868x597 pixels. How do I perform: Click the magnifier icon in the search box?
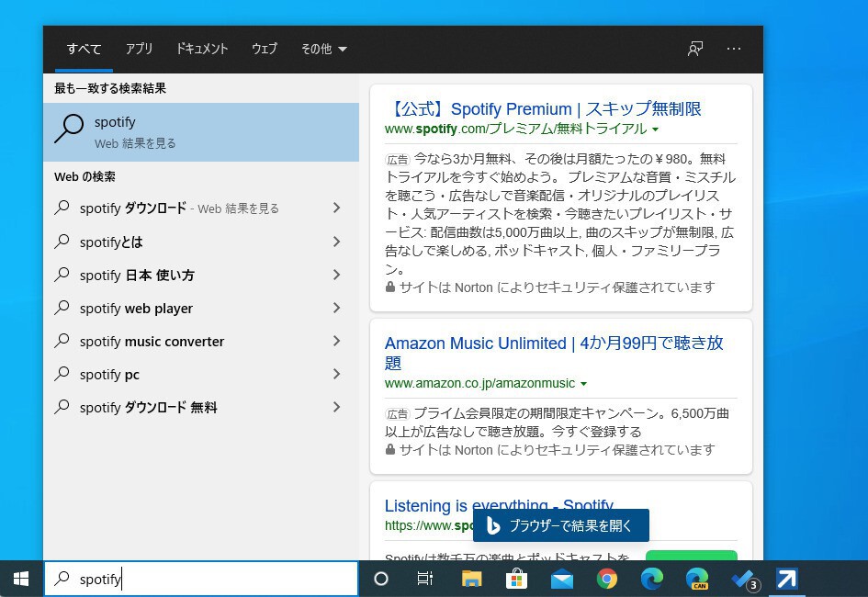[x=62, y=579]
